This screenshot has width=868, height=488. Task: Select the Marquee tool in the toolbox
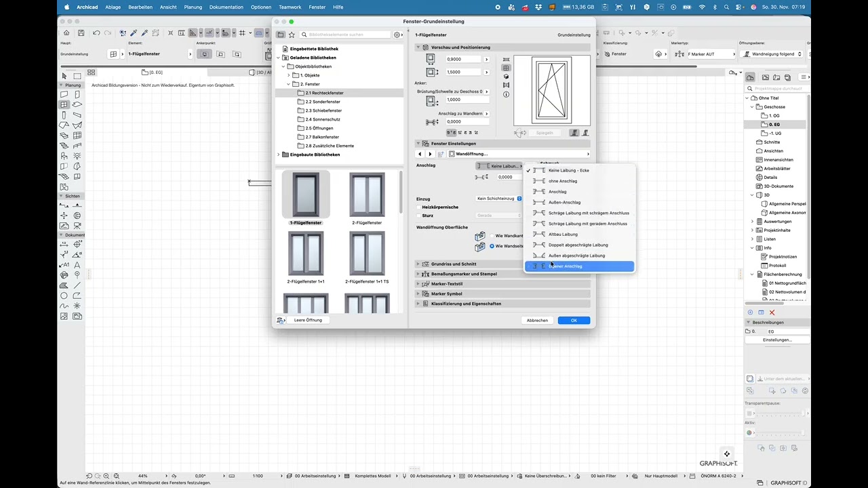(77, 76)
